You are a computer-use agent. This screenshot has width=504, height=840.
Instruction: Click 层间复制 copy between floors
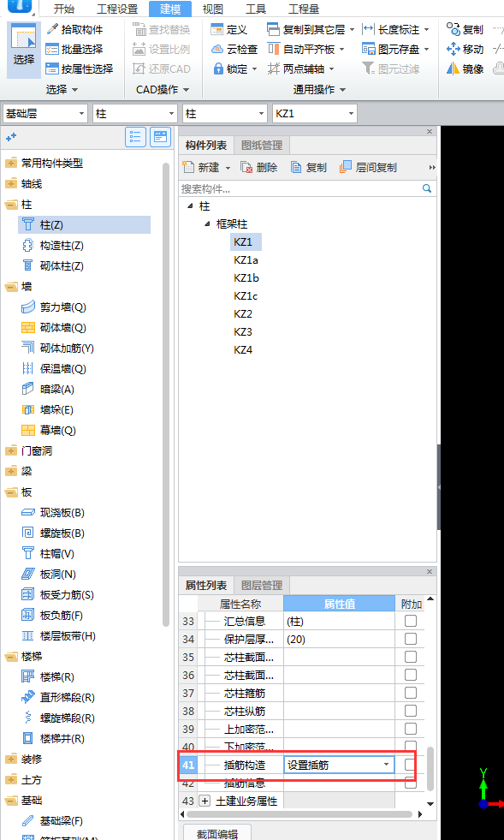[369, 168]
